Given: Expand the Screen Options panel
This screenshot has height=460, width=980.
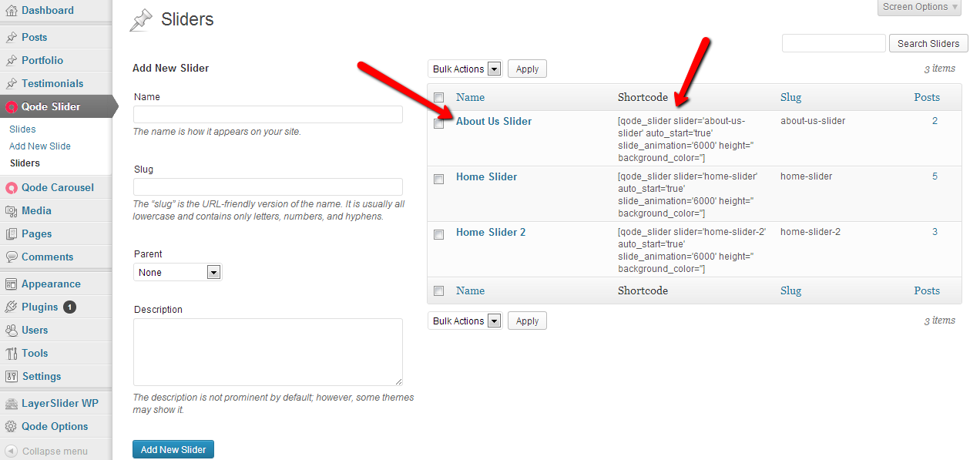Looking at the screenshot, I should coord(920,7).
